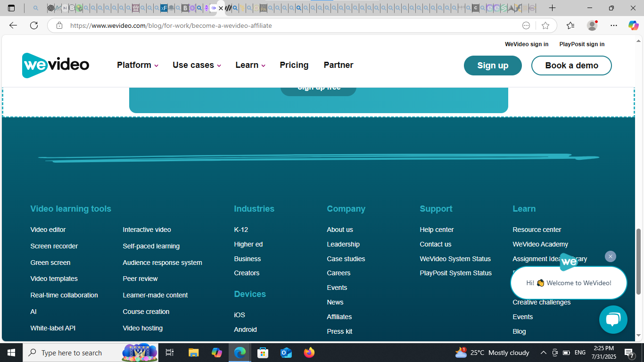Open the Resource center link

tap(537, 230)
